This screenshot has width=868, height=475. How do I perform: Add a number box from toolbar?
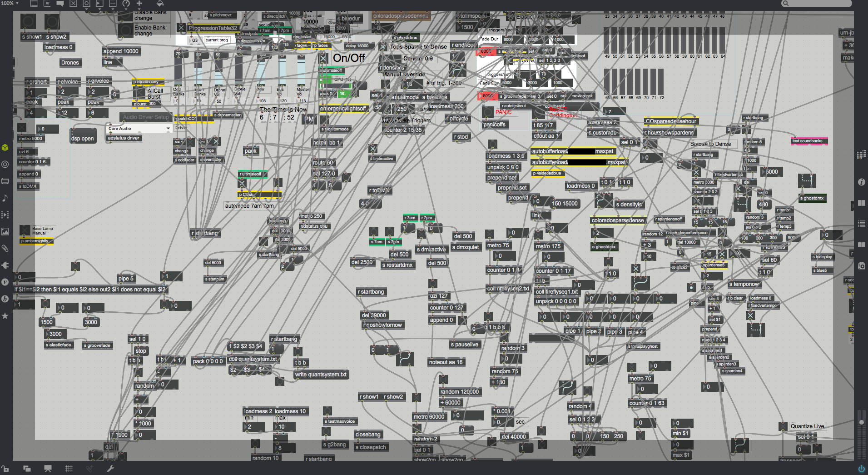[99, 4]
